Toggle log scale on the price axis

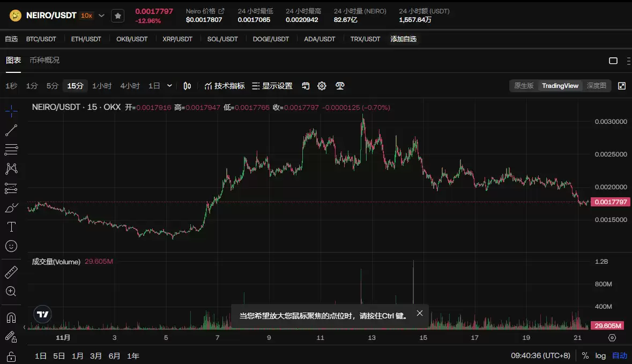click(x=600, y=355)
